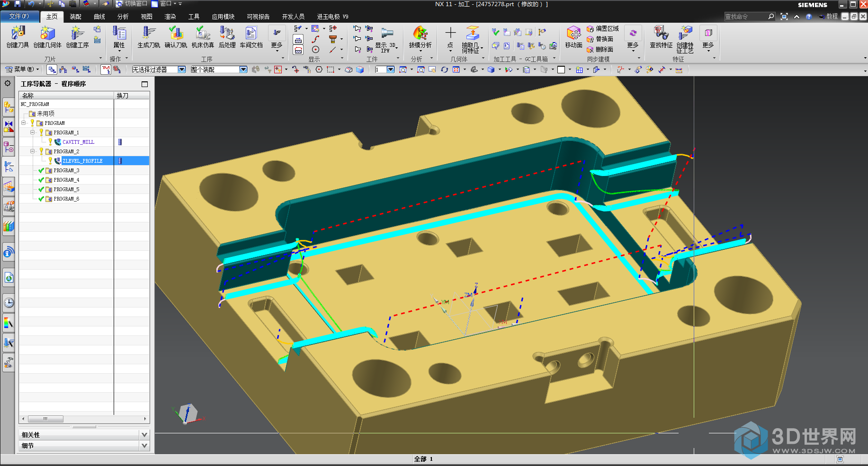Toggle the tool path display button in the selection bar
This screenshot has height=466, width=868.
point(106,70)
